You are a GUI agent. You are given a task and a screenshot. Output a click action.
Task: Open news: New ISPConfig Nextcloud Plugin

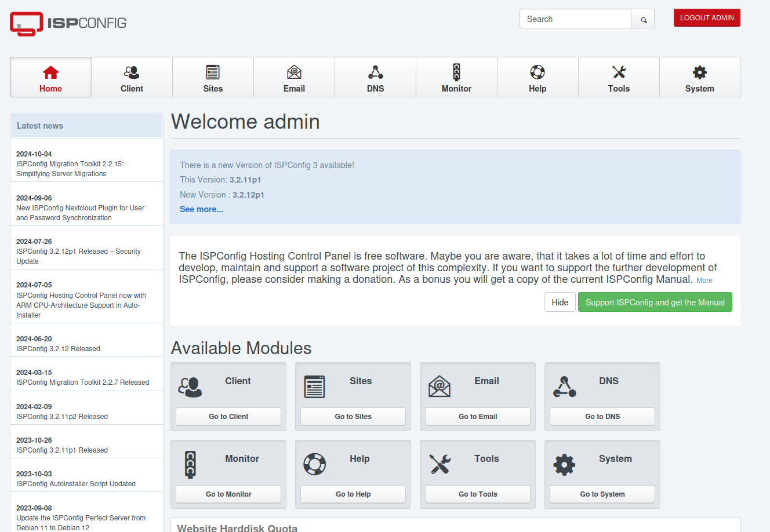(x=80, y=213)
